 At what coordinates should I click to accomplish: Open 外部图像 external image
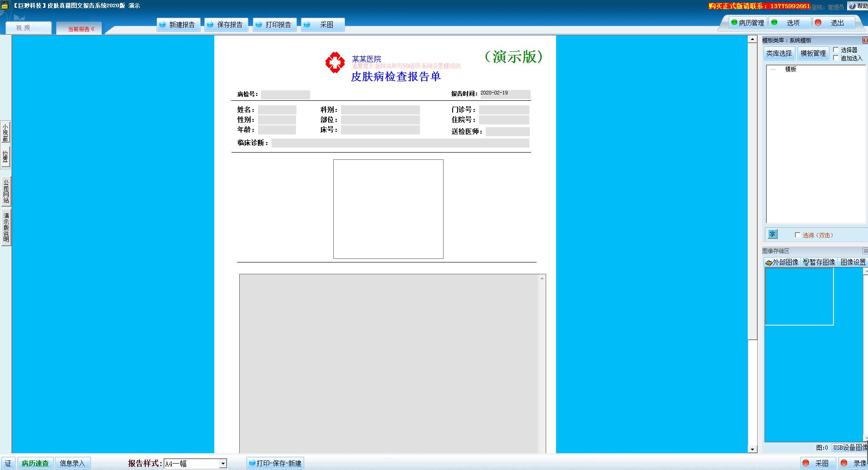tap(782, 262)
